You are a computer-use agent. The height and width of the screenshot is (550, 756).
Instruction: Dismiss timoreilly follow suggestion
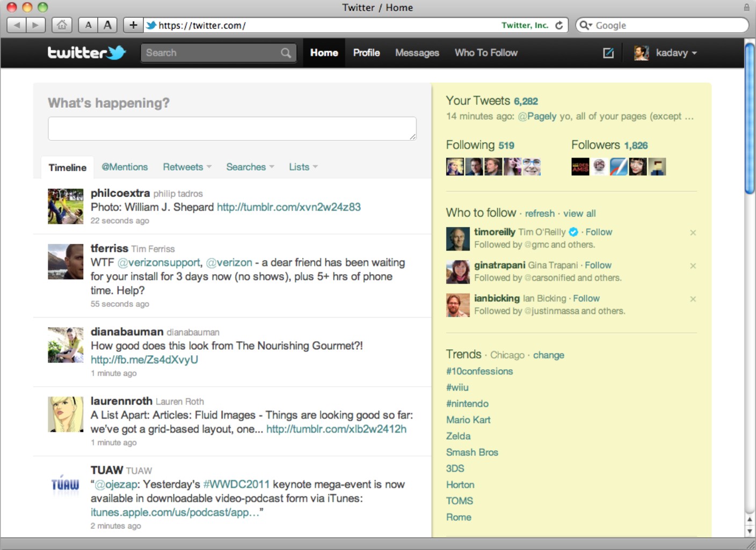click(693, 232)
